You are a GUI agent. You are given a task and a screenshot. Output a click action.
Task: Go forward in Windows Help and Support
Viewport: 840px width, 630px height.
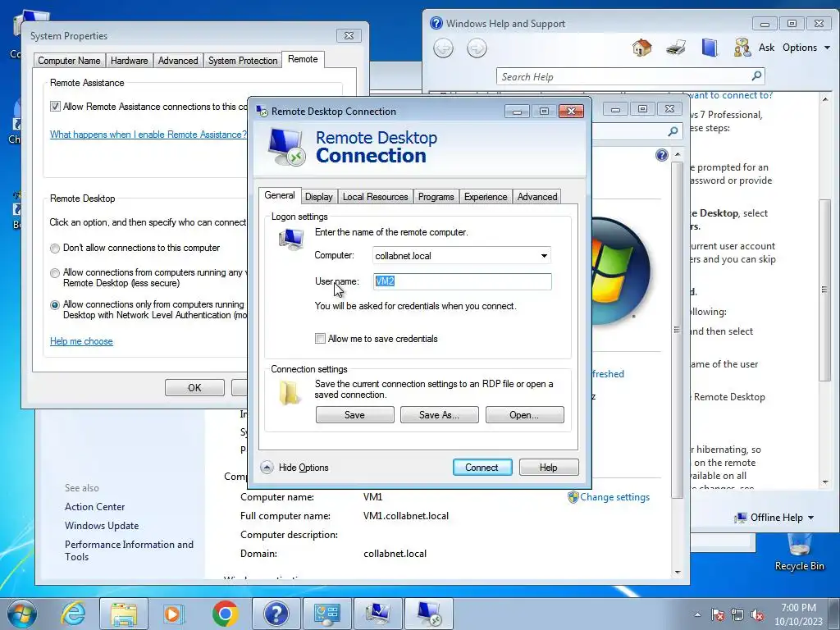click(x=477, y=48)
